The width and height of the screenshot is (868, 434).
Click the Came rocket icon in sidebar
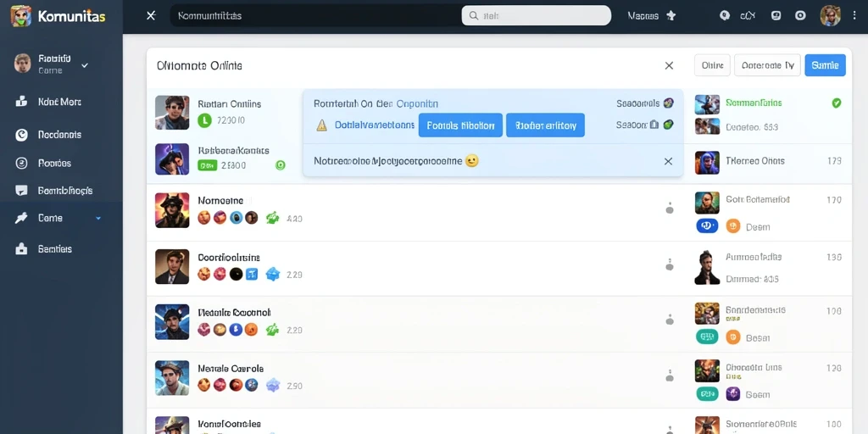coord(21,218)
